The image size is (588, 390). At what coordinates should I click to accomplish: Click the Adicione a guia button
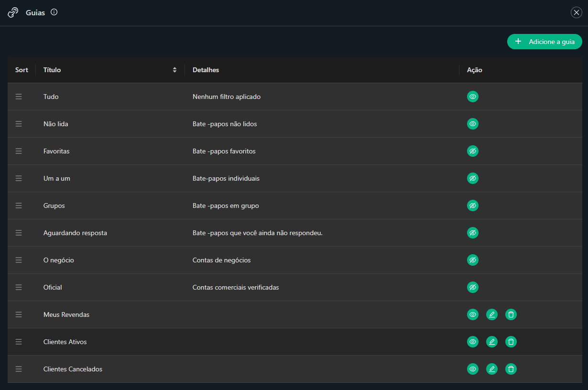[x=544, y=42]
